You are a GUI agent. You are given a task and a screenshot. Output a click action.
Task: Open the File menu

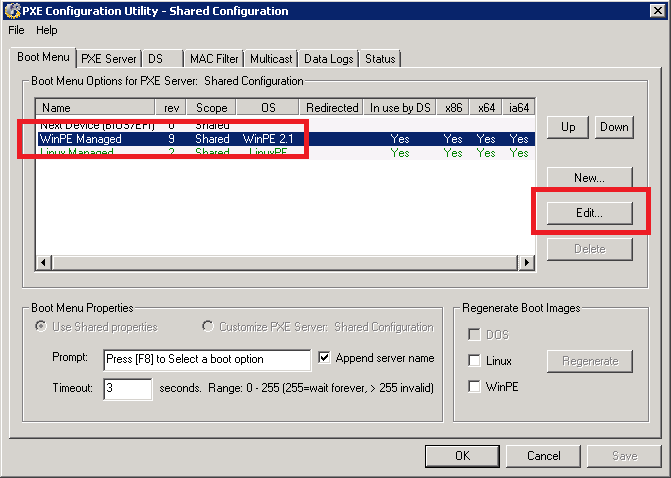[x=16, y=30]
